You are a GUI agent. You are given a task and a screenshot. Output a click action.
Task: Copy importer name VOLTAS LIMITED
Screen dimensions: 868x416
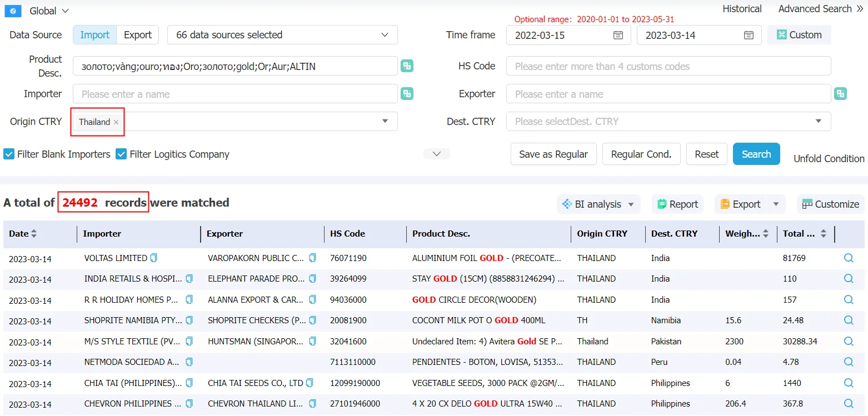(154, 258)
